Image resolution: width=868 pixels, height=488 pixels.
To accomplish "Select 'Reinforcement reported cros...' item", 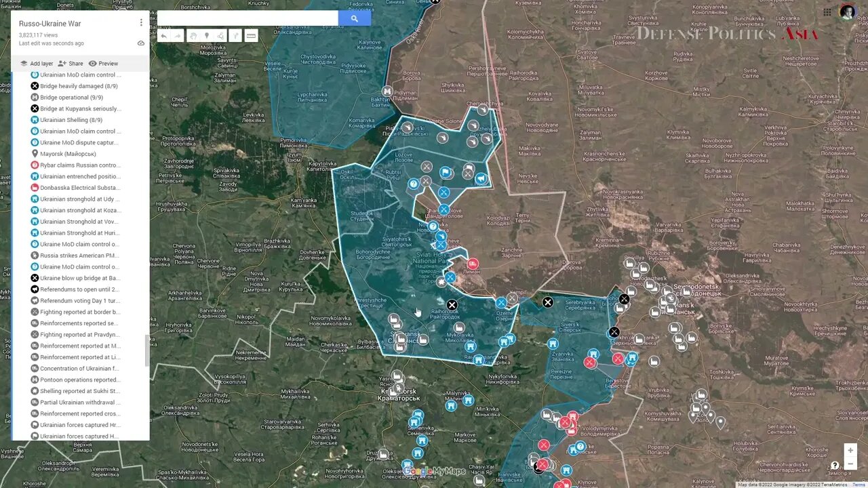I will pos(80,413).
